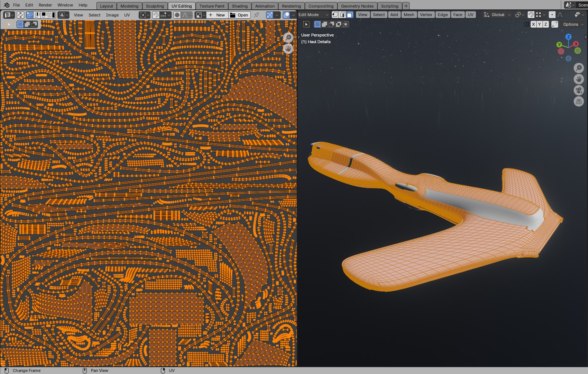The width and height of the screenshot is (588, 374).
Task: Click the blue Z axis gizmo
Action: 568,37
